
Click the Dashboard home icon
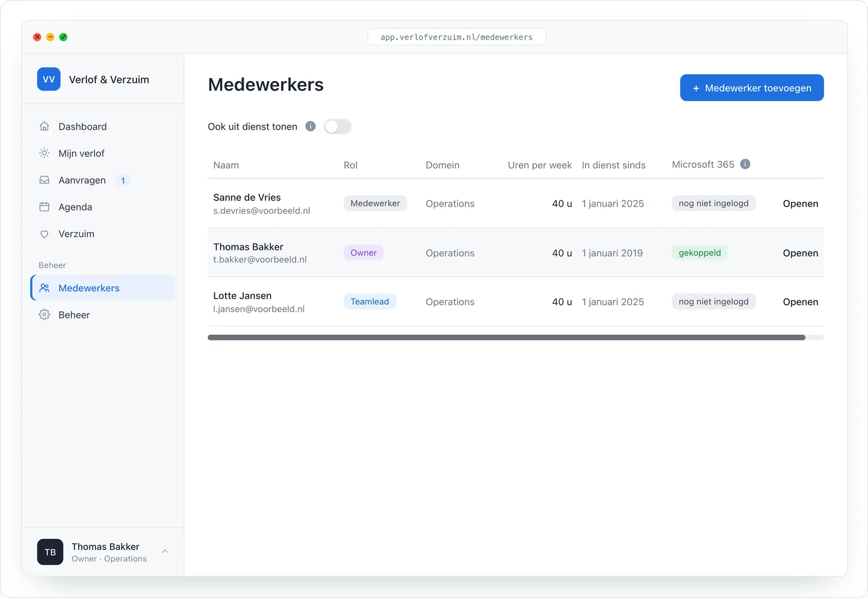pos(44,126)
